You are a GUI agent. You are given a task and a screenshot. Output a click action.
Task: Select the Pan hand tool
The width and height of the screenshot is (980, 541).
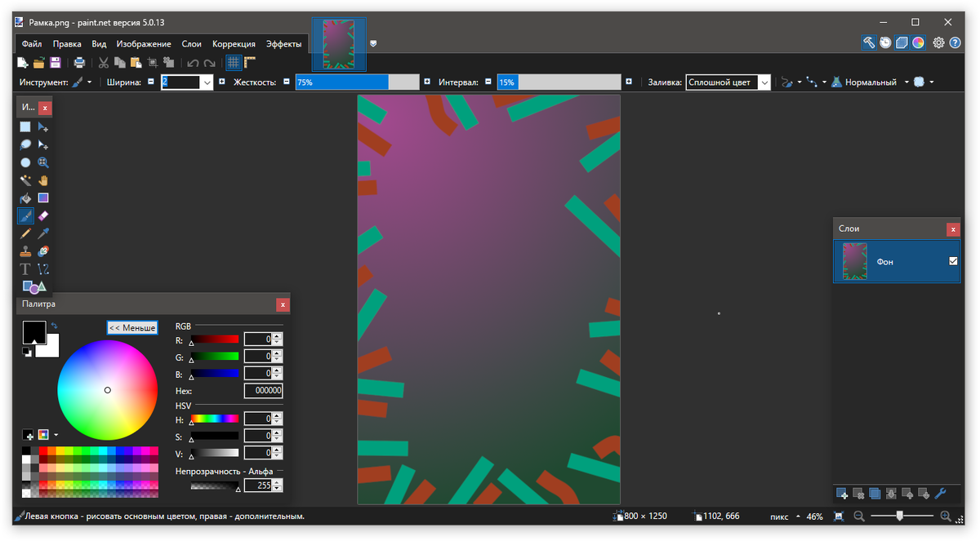[x=43, y=180]
